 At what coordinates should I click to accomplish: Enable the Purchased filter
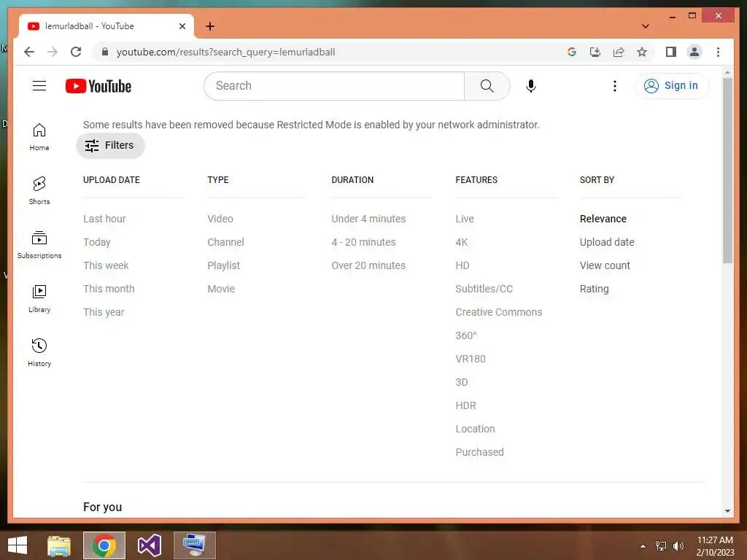479,452
